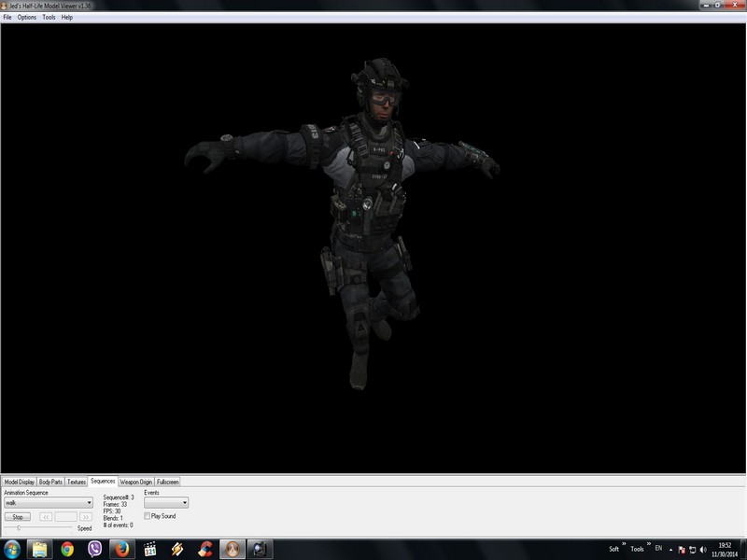Enable the Play Sound checkbox

pos(148,516)
